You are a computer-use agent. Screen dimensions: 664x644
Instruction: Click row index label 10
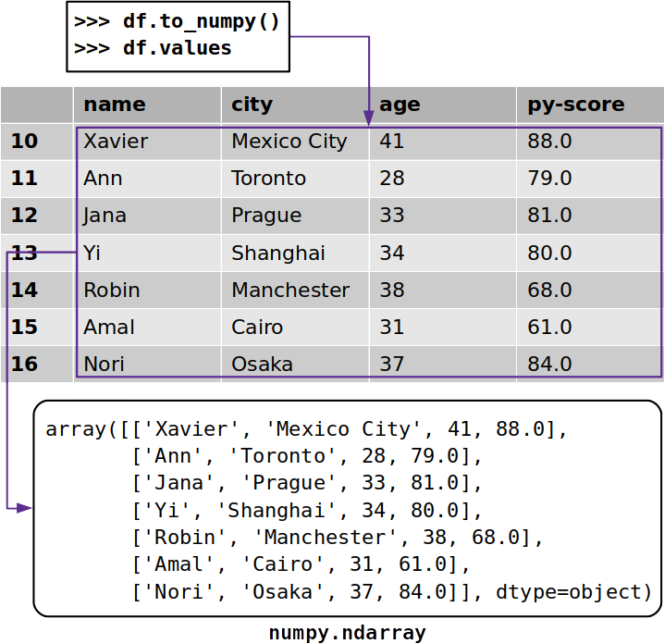point(25,142)
